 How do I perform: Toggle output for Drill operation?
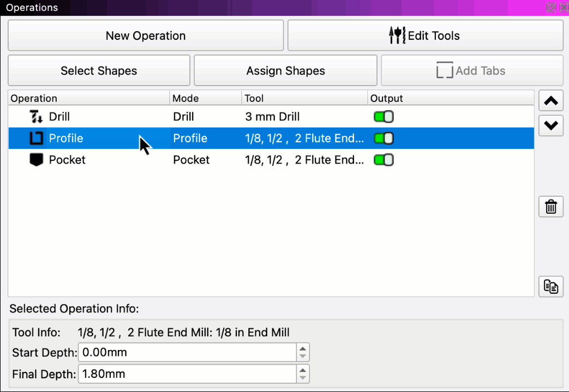(384, 117)
